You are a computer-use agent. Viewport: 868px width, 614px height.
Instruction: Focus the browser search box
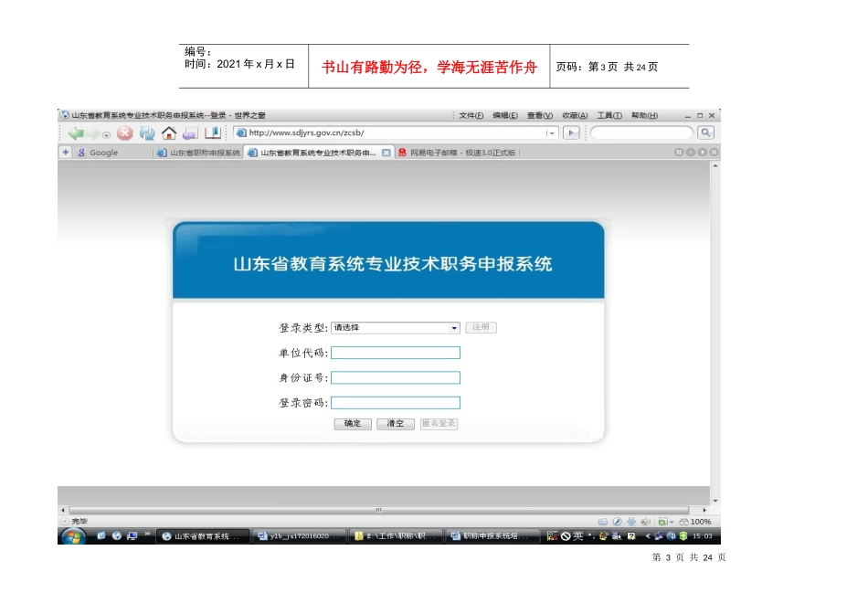coord(641,132)
